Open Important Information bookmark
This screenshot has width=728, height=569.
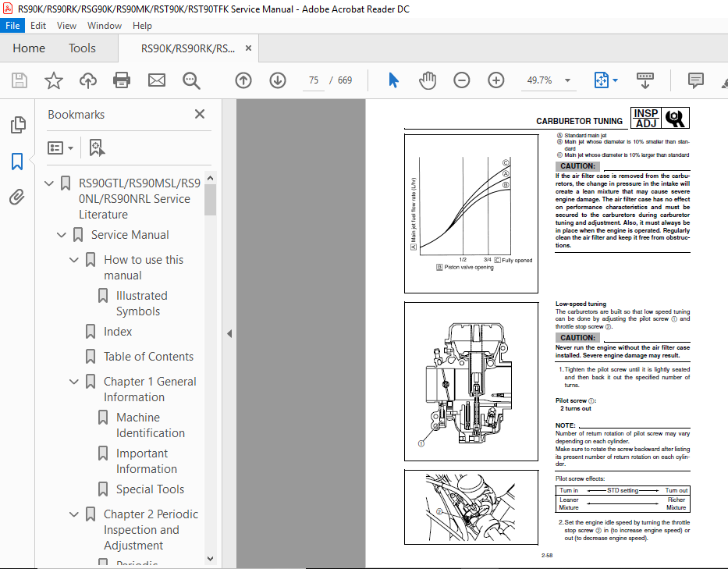click(x=146, y=461)
